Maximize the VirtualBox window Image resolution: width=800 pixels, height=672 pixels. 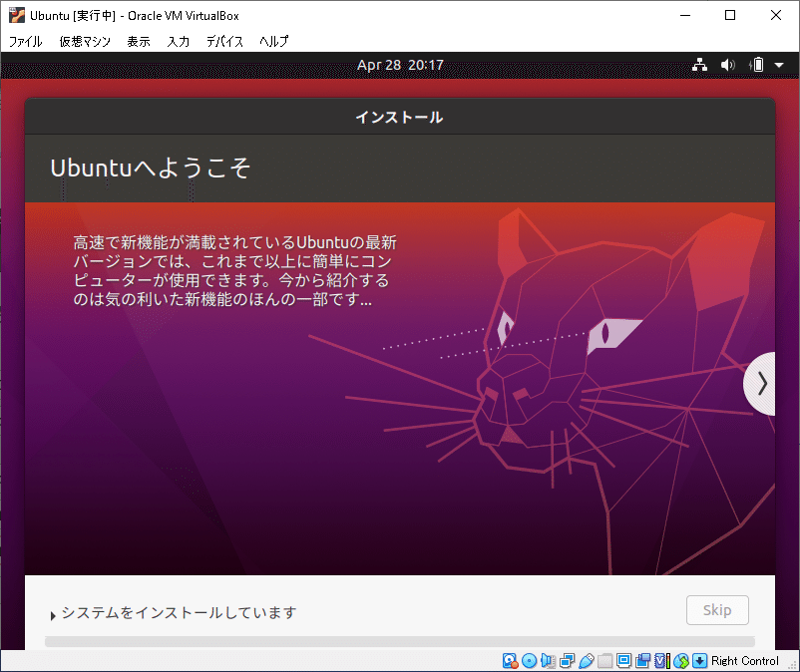click(730, 15)
